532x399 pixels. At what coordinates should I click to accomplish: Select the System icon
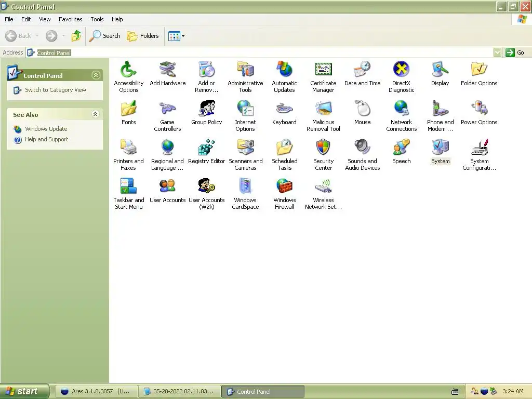[x=440, y=152]
